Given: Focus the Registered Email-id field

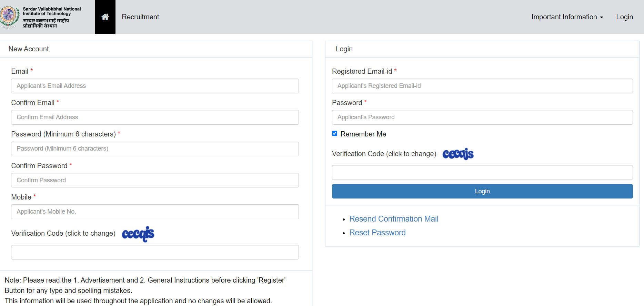Looking at the screenshot, I should (482, 86).
